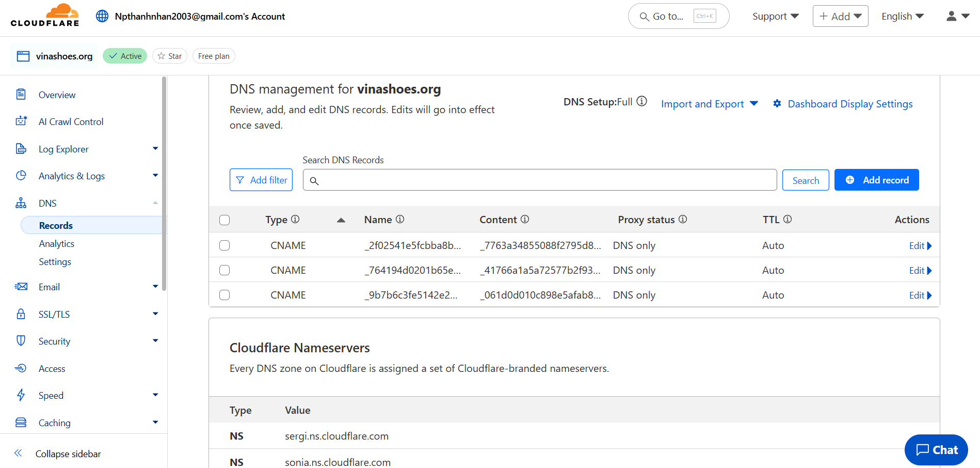This screenshot has width=980, height=468.
Task: Open AI Crawl Control from sidebar
Action: pos(71,121)
